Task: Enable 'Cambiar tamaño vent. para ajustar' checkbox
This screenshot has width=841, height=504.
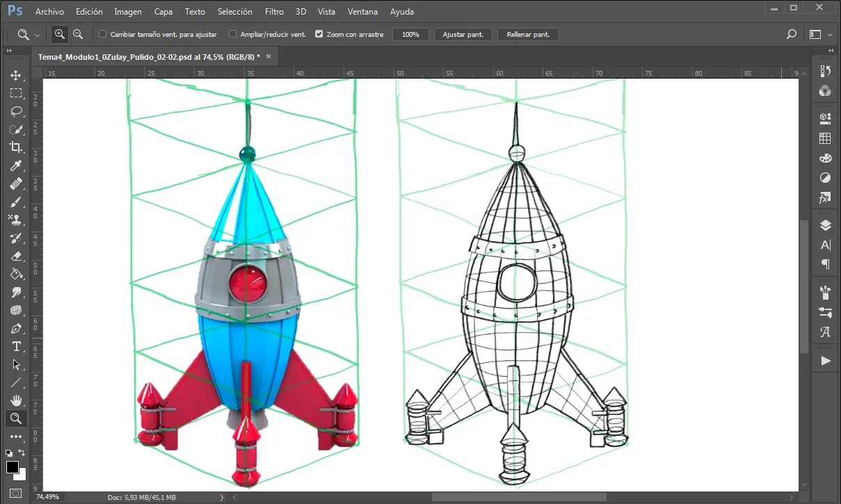Action: (103, 34)
